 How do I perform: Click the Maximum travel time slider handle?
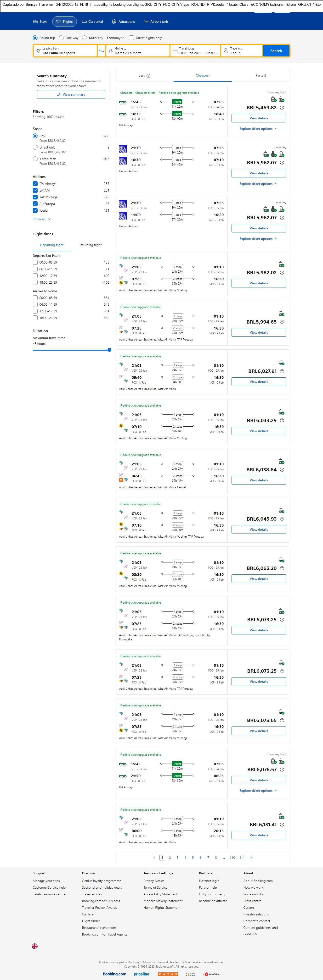click(109, 350)
